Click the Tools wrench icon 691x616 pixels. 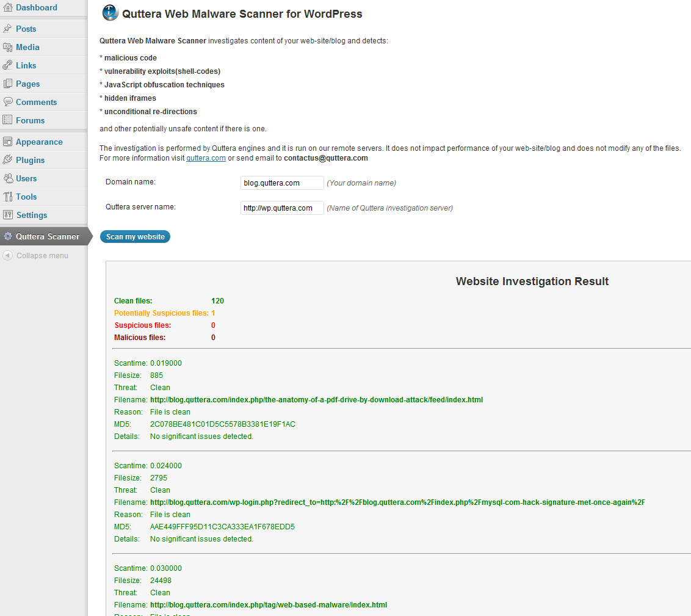(7, 197)
